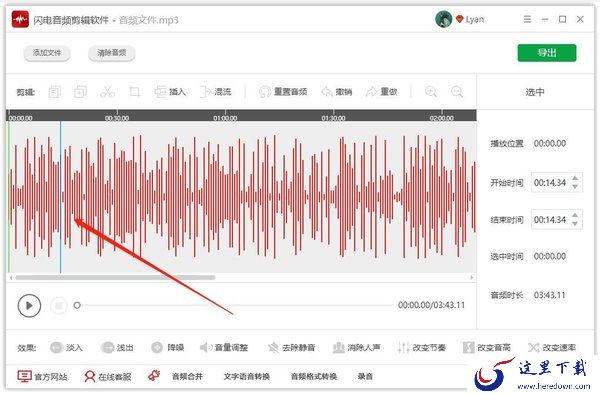Click the crop icon in the edit toolbar
The width and height of the screenshot is (600, 394).
coord(134,92)
